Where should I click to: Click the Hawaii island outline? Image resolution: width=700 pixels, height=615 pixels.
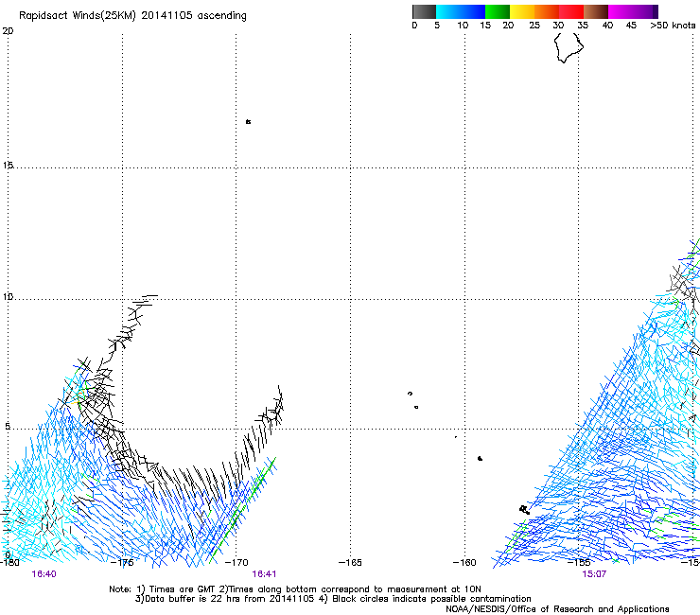tap(569, 48)
